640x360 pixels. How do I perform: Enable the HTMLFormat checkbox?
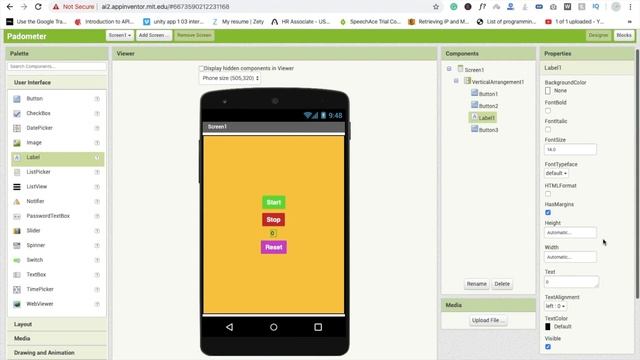548,194
